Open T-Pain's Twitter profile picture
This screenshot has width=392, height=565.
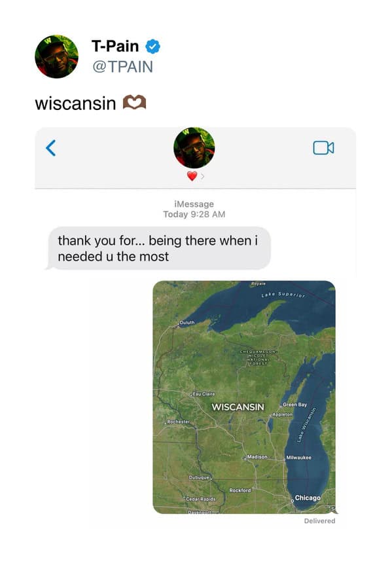pyautogui.click(x=56, y=56)
